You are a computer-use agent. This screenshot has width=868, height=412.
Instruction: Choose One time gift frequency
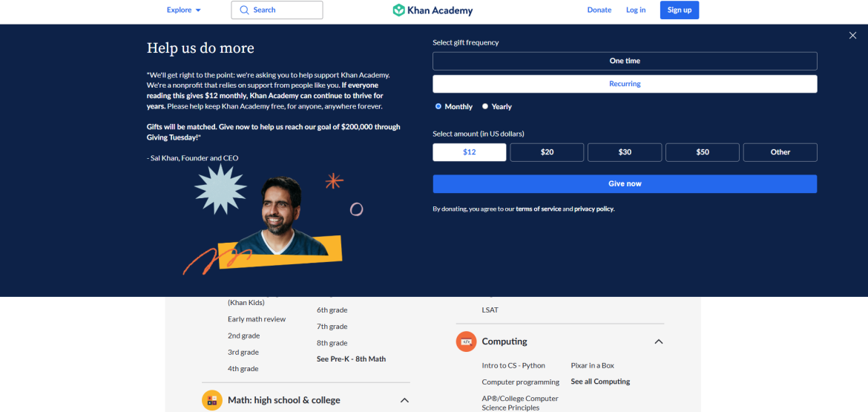pos(625,61)
